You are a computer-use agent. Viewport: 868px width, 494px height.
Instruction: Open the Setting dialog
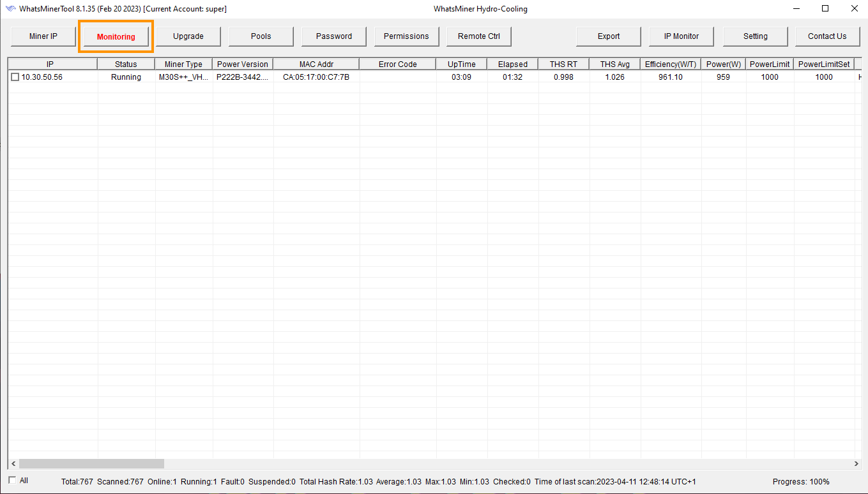tap(756, 36)
